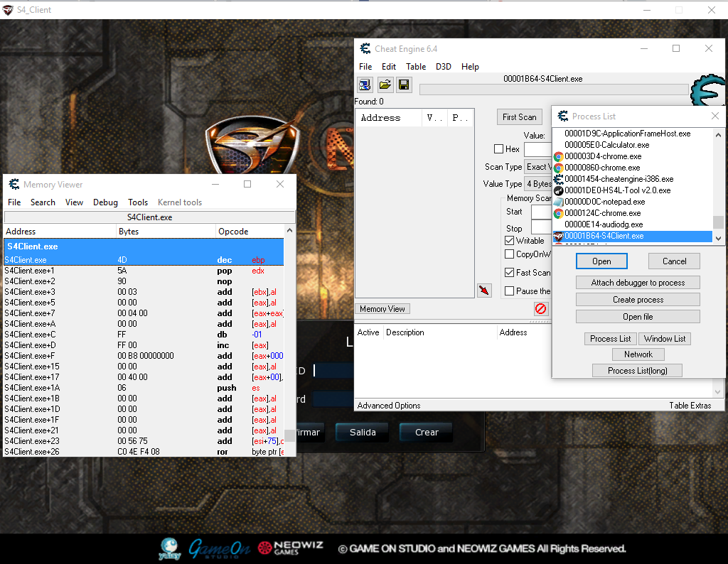Click the Cheat Engine logo at top right
Viewport: 728px width, 564px height.
click(707, 90)
